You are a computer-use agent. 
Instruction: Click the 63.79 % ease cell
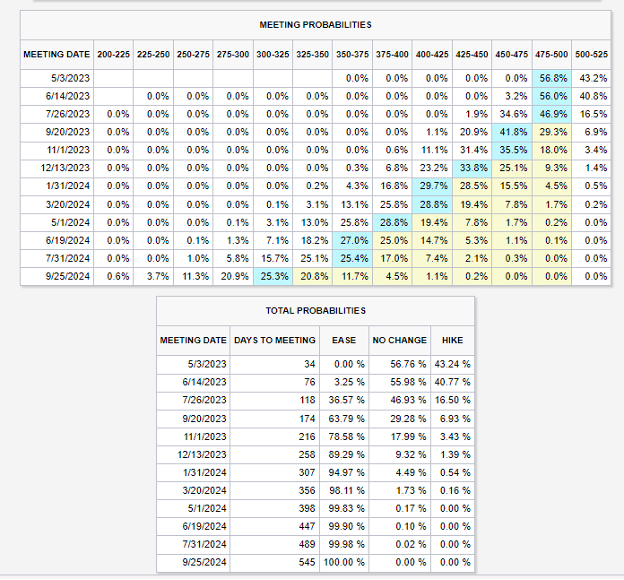coord(341,417)
